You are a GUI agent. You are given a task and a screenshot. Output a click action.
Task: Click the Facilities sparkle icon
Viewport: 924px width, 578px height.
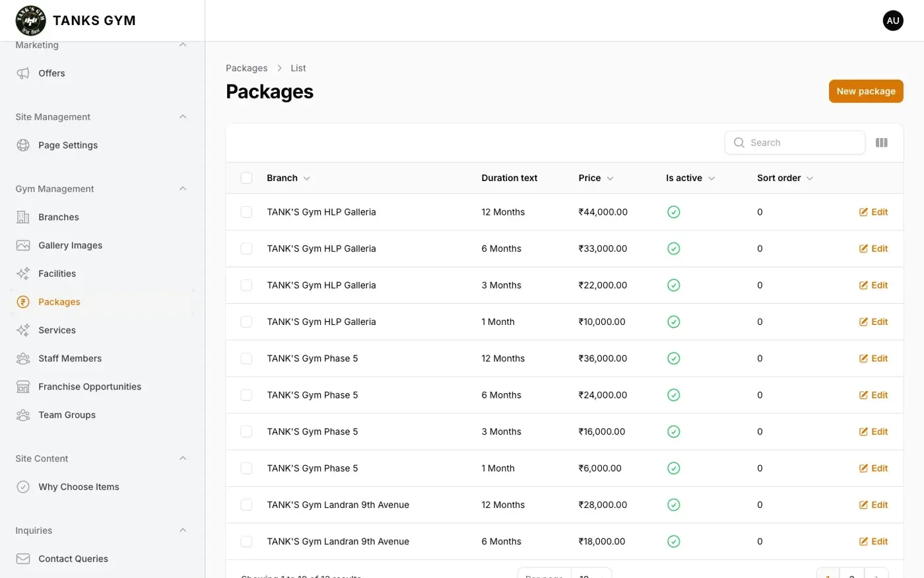pos(23,273)
